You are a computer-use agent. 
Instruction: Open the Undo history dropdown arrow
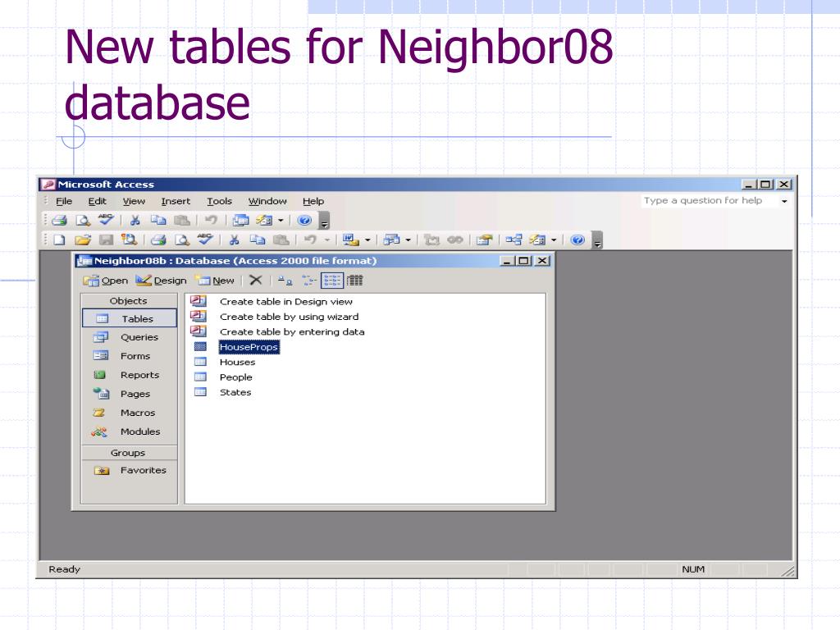point(326,240)
